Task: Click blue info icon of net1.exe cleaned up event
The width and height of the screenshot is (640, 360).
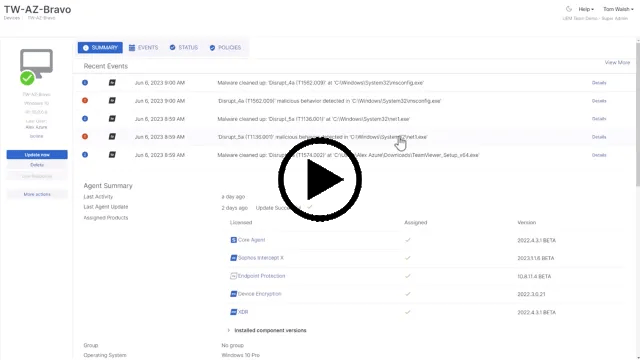Action: coord(85,118)
